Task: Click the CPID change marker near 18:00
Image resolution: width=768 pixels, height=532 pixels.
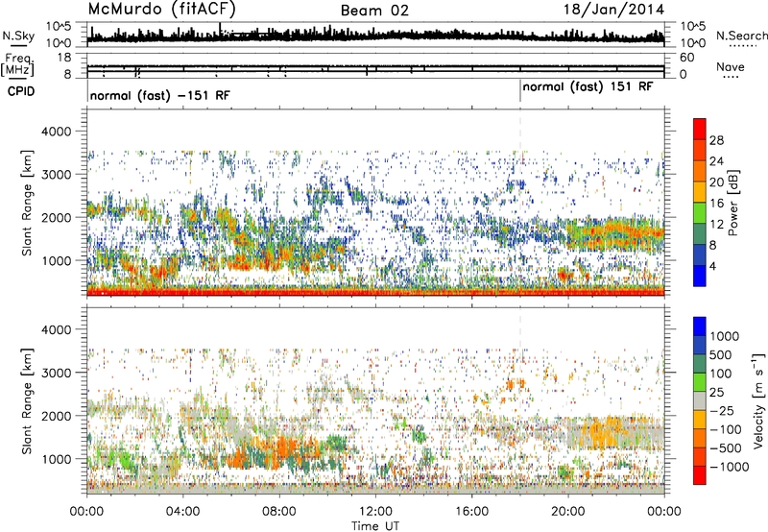Action: pos(520,91)
